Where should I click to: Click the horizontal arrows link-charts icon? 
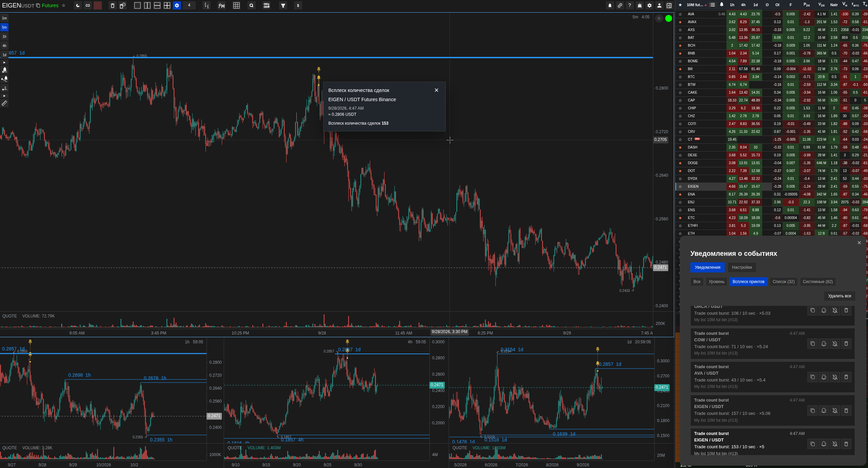coord(88,5)
